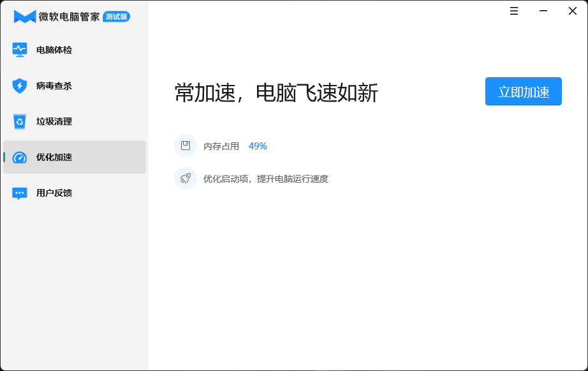Click the memory chip icon beside 内存占用
The image size is (588, 371).
186,146
